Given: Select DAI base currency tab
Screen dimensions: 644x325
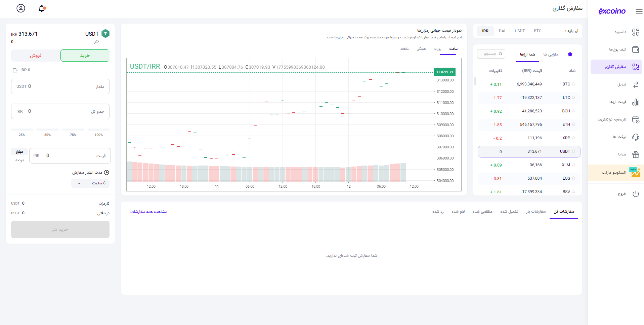Looking at the screenshot, I should [502, 31].
